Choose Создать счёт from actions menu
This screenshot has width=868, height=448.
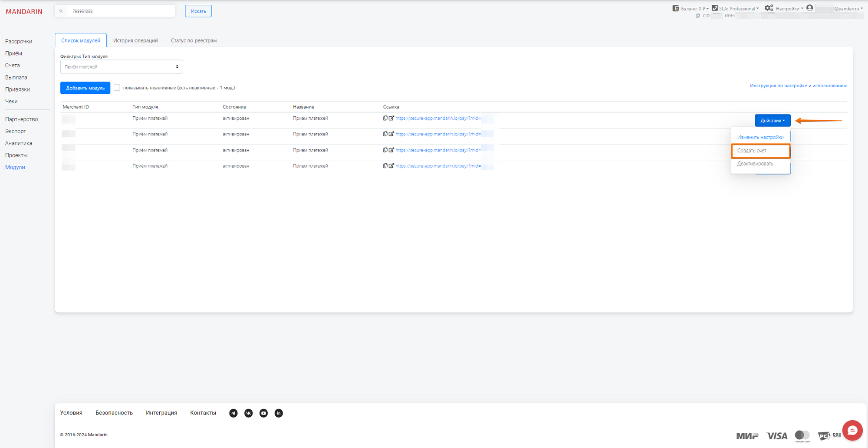point(760,151)
